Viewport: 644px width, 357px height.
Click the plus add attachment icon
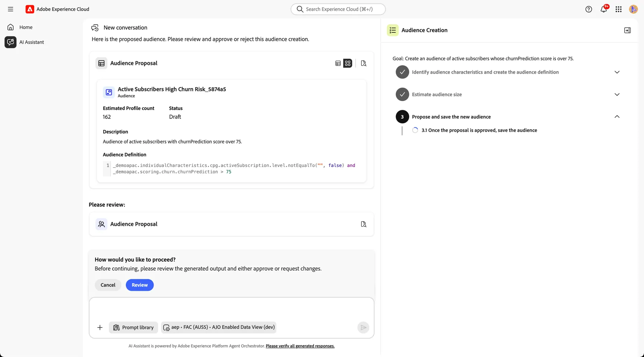(x=100, y=328)
